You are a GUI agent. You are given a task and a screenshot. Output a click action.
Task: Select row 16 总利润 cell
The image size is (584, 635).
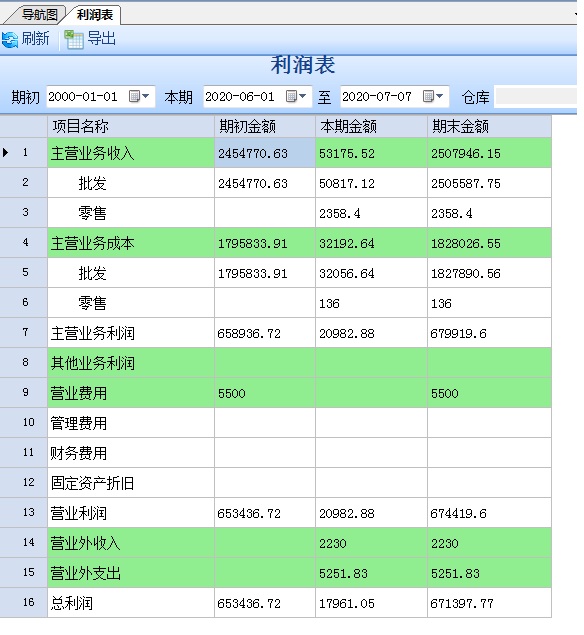[x=131, y=603]
